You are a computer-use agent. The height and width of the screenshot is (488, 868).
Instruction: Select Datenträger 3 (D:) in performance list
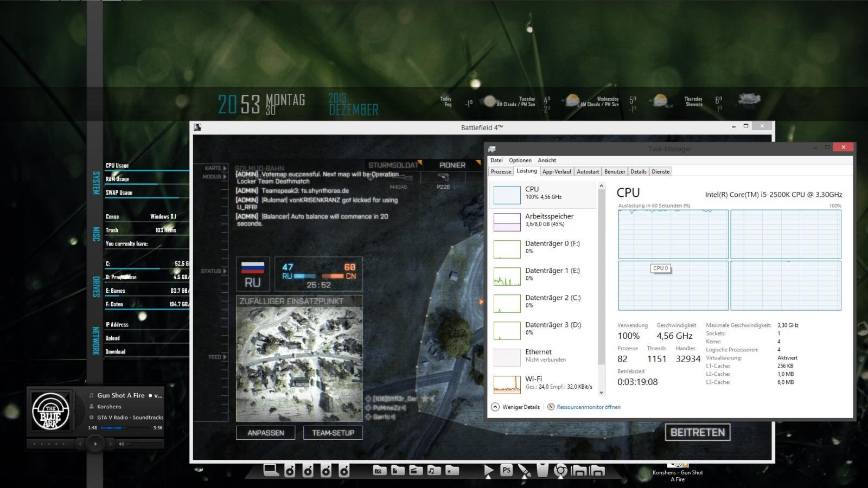[542, 330]
